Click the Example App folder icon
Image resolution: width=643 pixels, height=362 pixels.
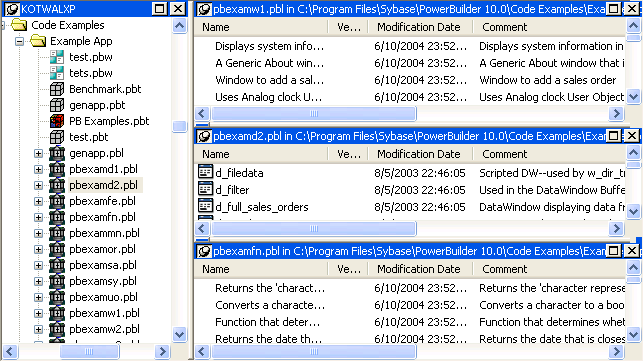tap(38, 41)
